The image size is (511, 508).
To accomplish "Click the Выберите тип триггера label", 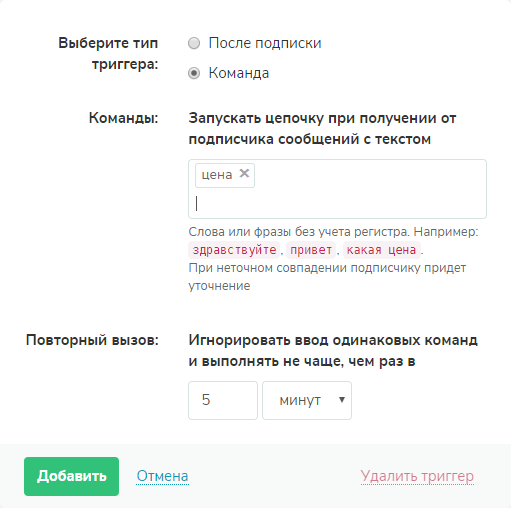I will [108, 53].
